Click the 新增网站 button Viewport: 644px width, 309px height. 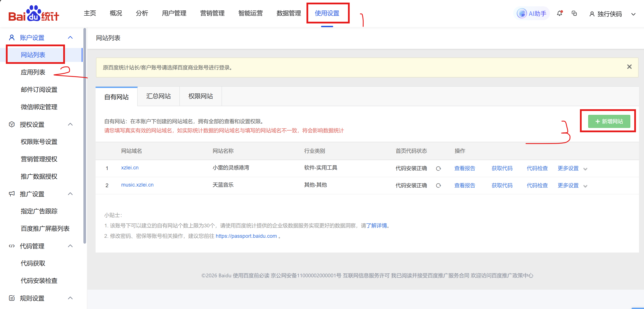609,121
